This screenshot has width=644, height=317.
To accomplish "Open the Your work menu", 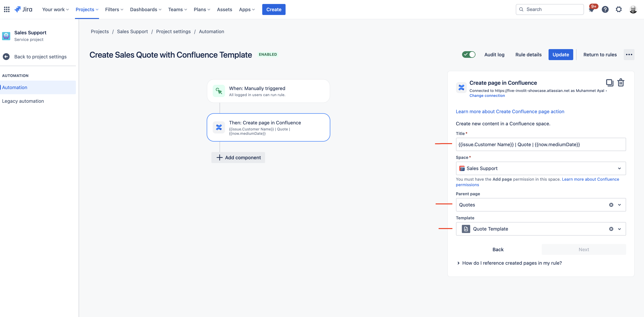I will pyautogui.click(x=55, y=9).
